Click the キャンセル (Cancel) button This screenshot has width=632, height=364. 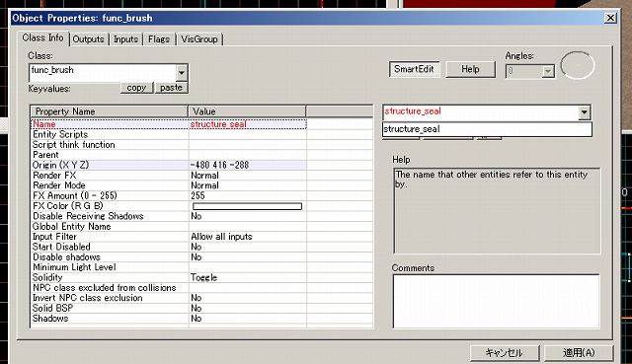505,353
